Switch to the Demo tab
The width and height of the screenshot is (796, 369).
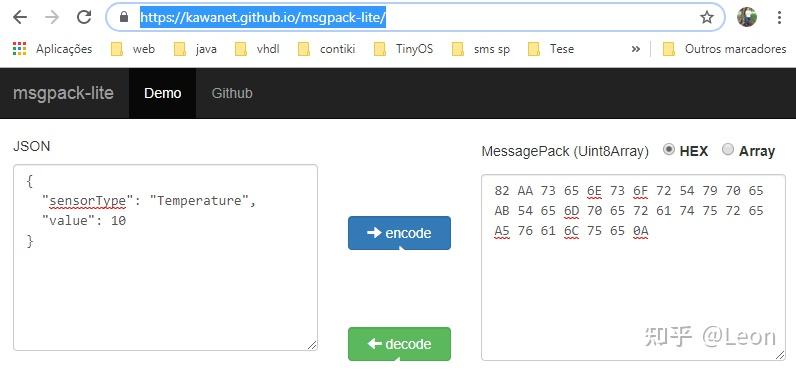click(x=162, y=93)
